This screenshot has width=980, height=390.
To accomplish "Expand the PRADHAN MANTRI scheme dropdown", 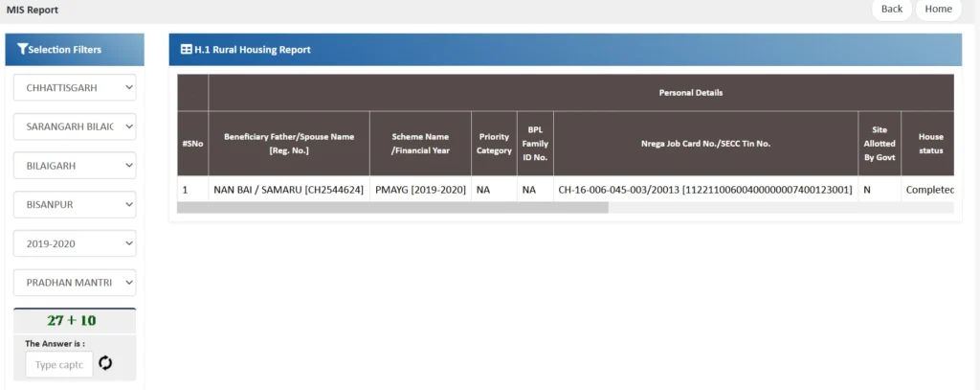I will click(75, 283).
